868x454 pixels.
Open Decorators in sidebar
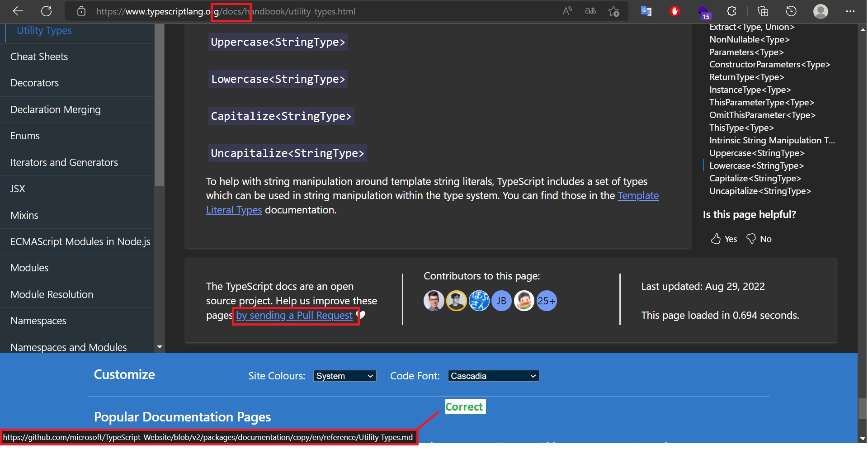coord(77,83)
